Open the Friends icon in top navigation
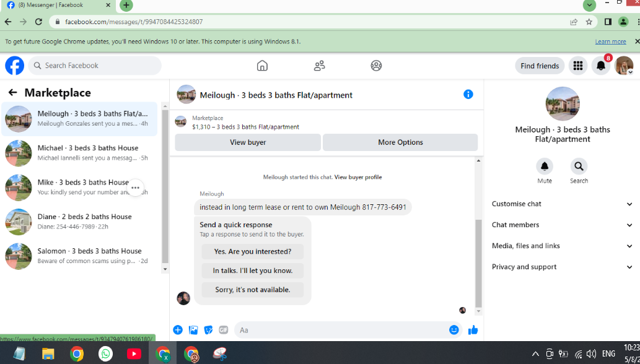 (x=319, y=66)
